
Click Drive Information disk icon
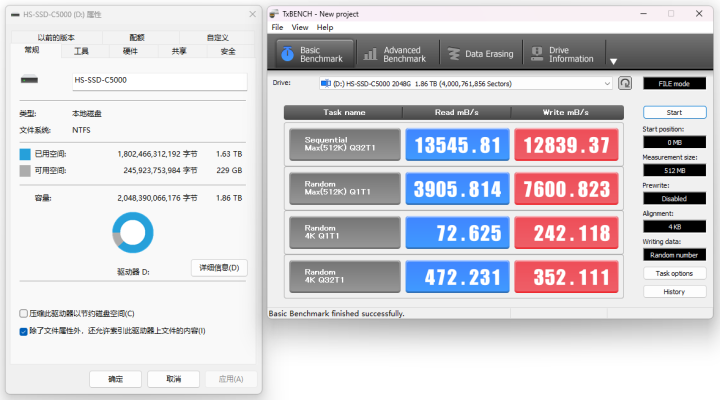pyautogui.click(x=537, y=54)
